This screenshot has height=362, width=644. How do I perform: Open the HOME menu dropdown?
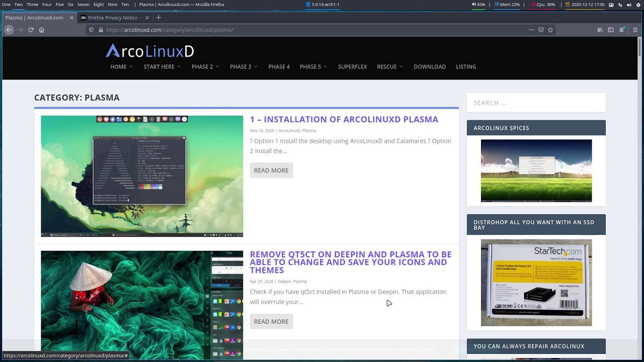pyautogui.click(x=121, y=66)
